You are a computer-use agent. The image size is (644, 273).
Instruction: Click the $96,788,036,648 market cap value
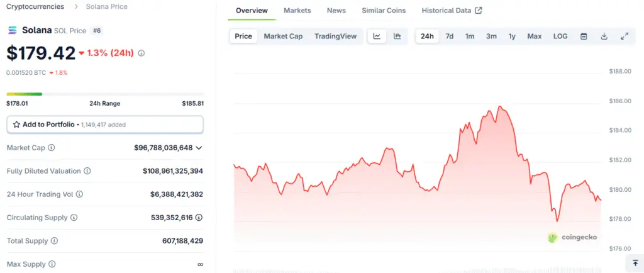pos(164,147)
